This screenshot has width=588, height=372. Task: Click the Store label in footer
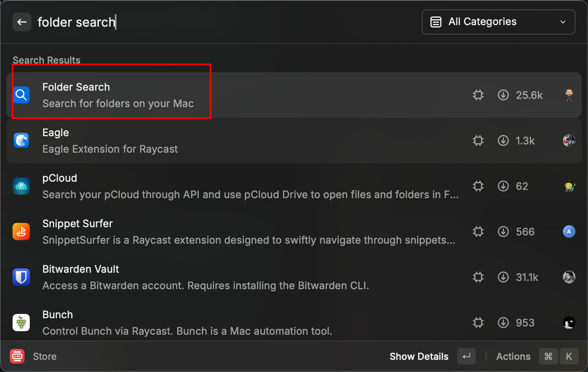point(45,356)
